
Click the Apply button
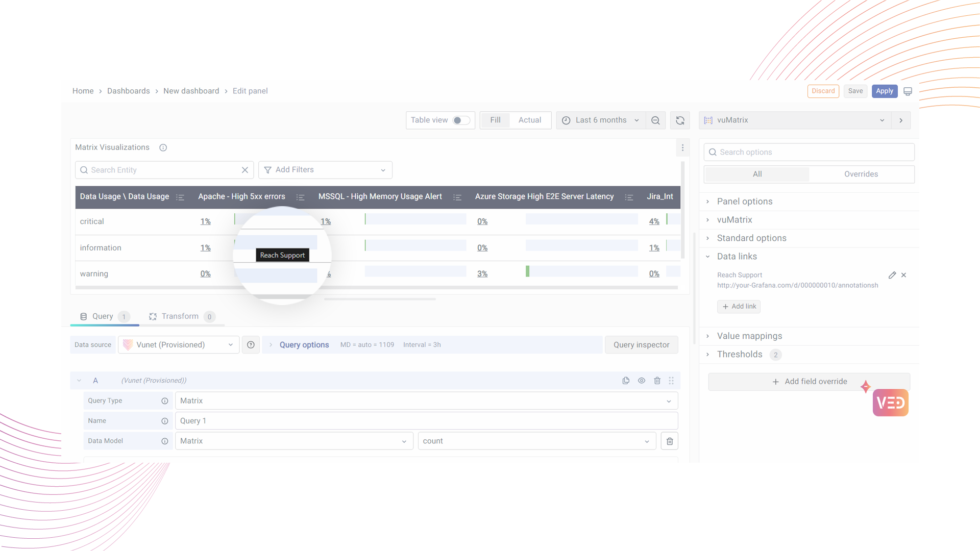pos(884,91)
